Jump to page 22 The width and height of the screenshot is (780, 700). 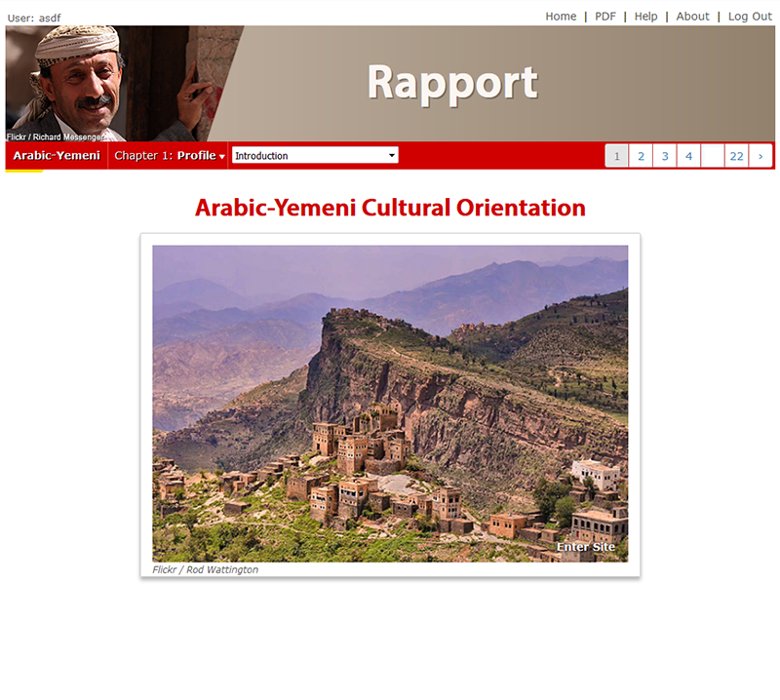(x=737, y=156)
